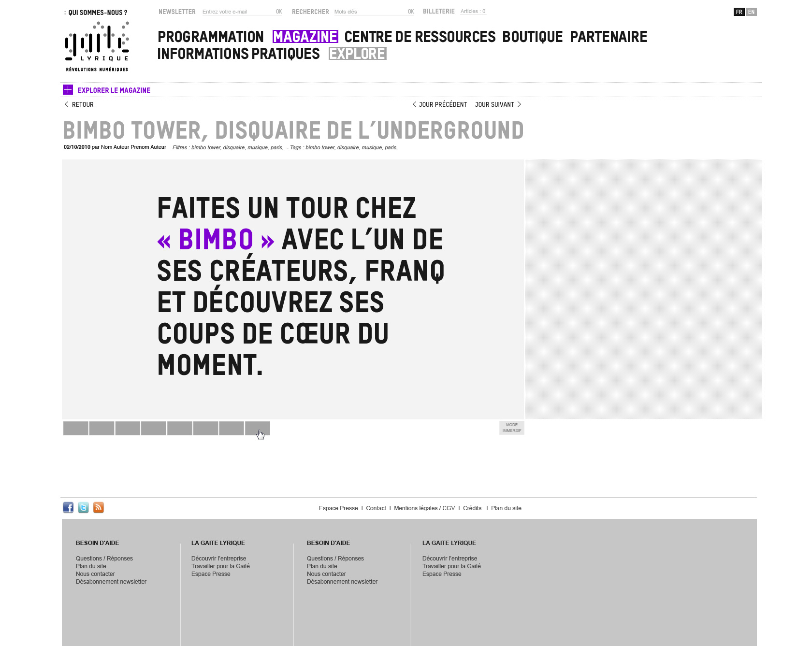This screenshot has width=812, height=646.
Task: Open Découvrir l'entreprise in fourth column
Action: [449, 559]
